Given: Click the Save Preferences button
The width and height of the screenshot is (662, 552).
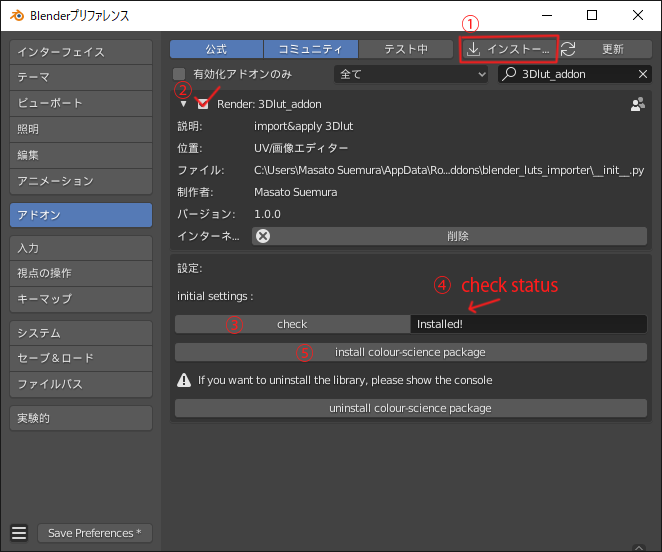Looking at the screenshot, I should (95, 533).
